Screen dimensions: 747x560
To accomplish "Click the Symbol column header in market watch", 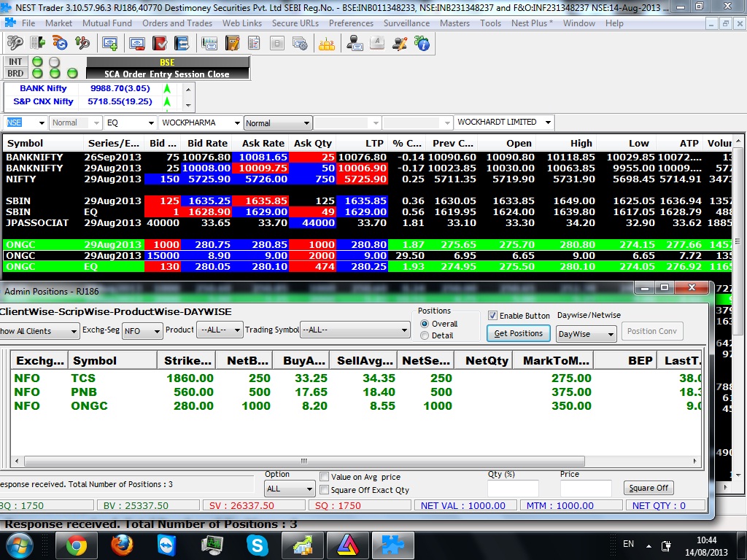I will point(43,144).
